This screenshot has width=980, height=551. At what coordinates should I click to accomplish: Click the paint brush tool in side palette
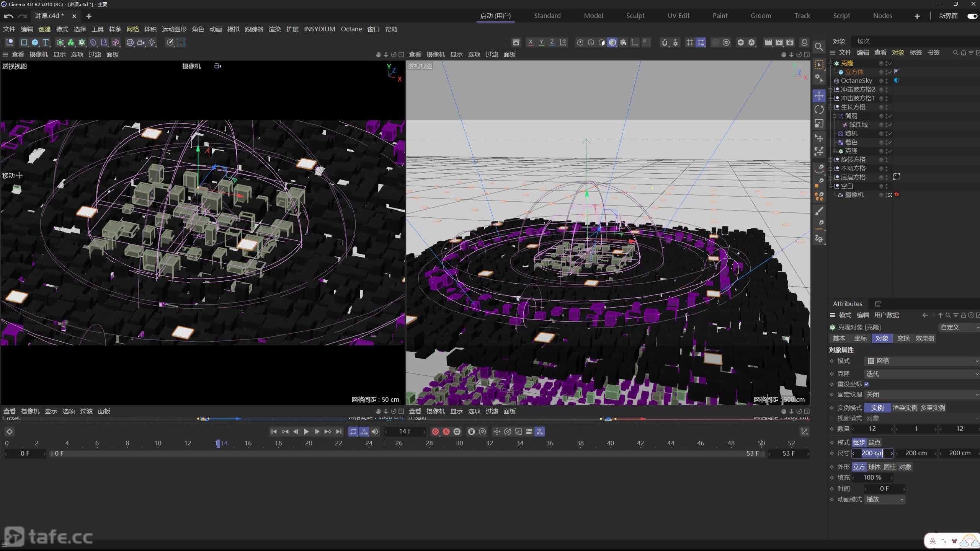(x=819, y=211)
